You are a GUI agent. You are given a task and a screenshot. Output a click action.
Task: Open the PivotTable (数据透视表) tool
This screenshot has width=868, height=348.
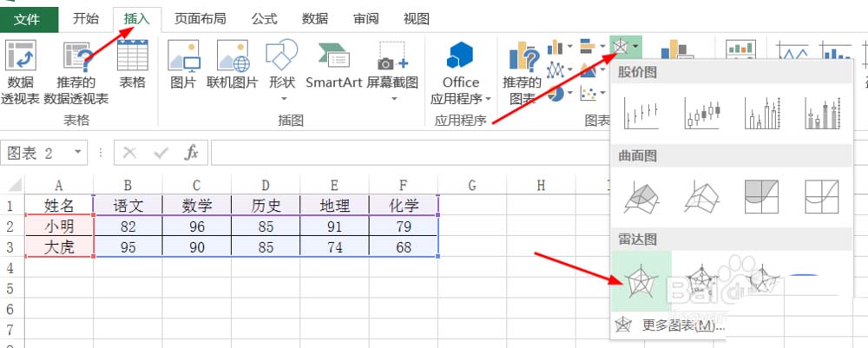coord(21,72)
